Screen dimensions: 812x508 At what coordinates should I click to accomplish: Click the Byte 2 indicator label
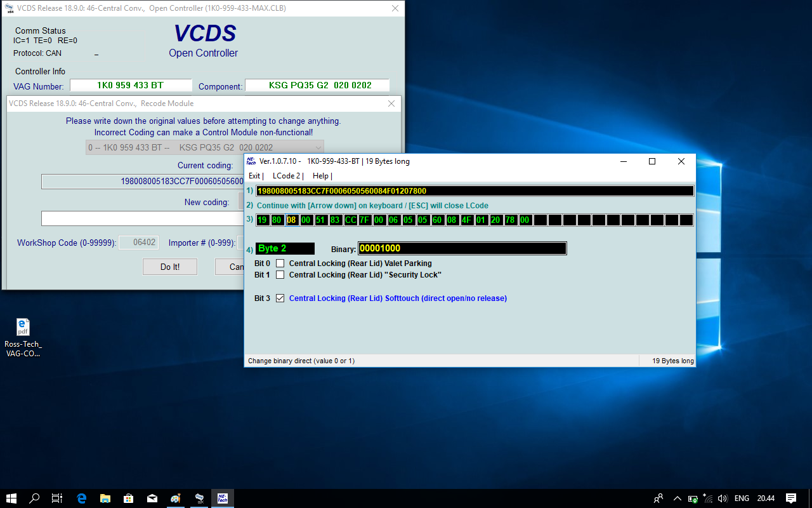tap(285, 248)
